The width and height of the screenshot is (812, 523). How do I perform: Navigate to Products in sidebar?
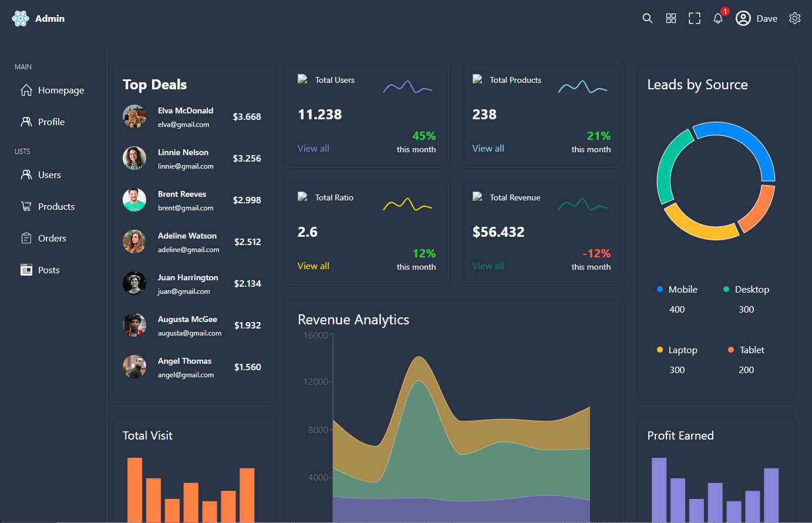tap(56, 206)
